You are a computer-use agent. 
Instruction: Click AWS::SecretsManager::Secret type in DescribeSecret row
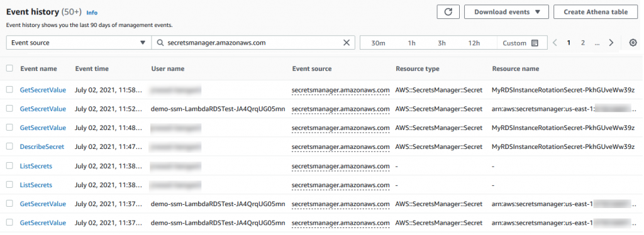tap(438, 146)
